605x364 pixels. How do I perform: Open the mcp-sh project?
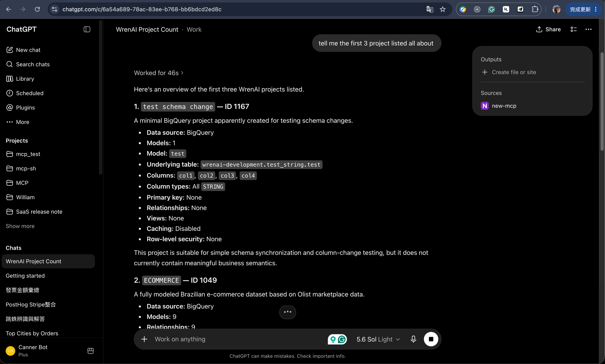coord(21,168)
